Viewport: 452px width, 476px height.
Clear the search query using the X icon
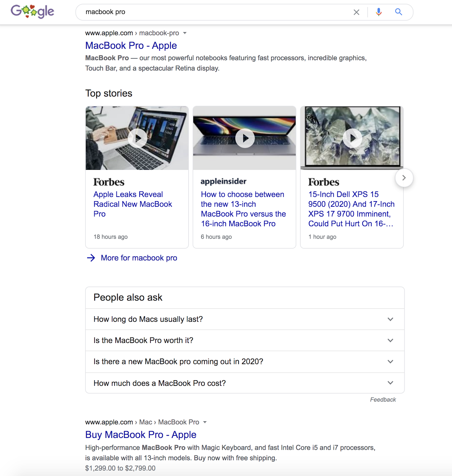coord(356,12)
